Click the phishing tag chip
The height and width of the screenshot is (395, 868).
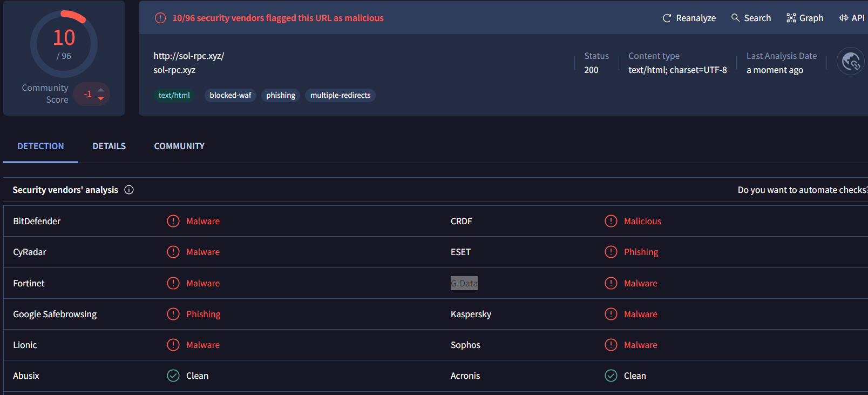[x=281, y=95]
